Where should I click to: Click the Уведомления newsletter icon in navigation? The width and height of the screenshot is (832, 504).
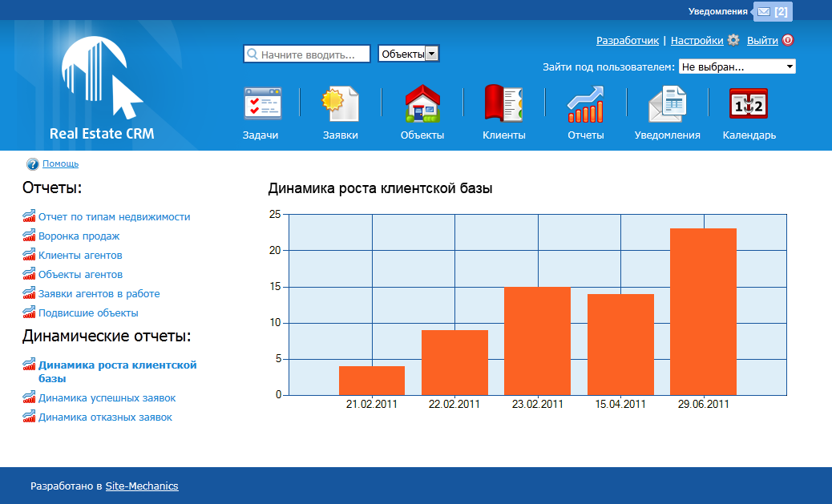[667, 105]
